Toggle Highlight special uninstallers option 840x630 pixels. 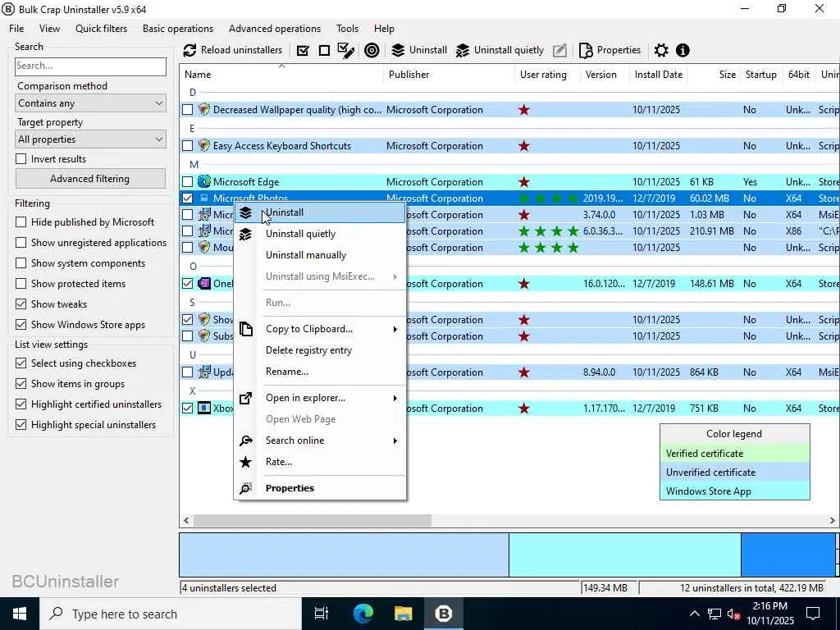click(x=21, y=425)
